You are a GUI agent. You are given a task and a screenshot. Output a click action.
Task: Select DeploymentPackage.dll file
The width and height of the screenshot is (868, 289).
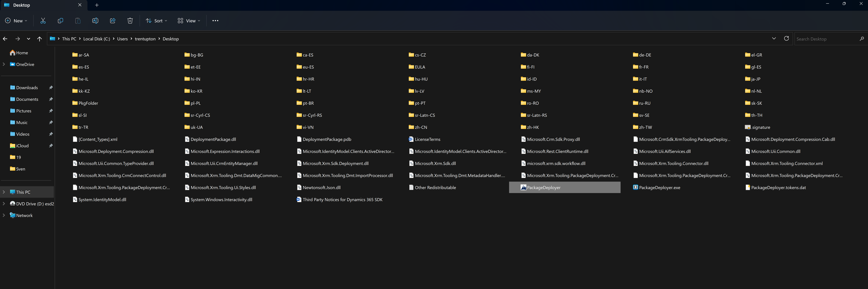click(210, 139)
